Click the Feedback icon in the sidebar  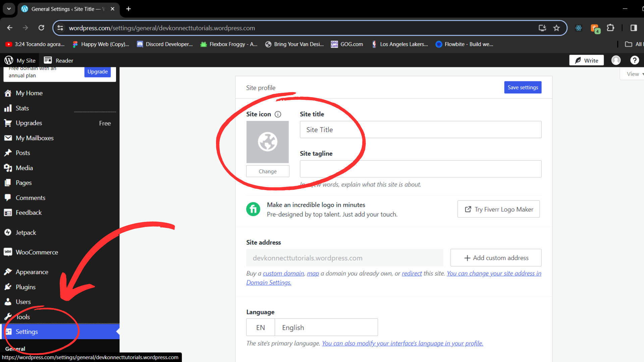tap(8, 213)
